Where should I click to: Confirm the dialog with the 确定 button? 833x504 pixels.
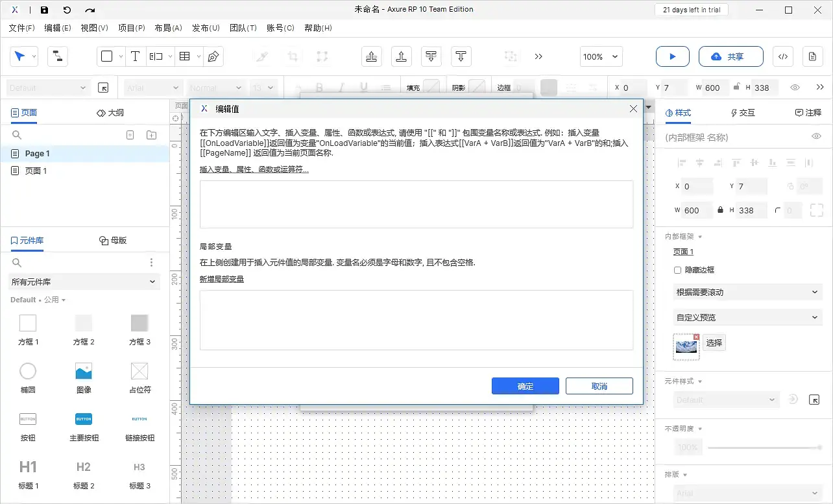click(x=525, y=385)
